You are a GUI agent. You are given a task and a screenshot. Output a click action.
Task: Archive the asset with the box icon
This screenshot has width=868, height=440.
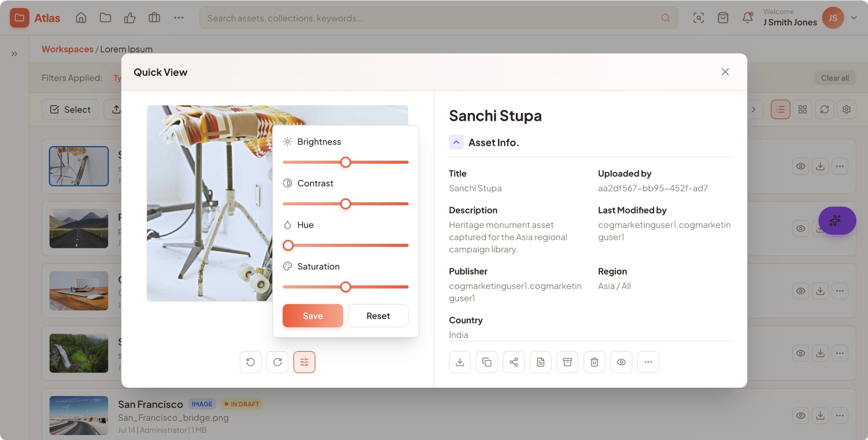(567, 362)
